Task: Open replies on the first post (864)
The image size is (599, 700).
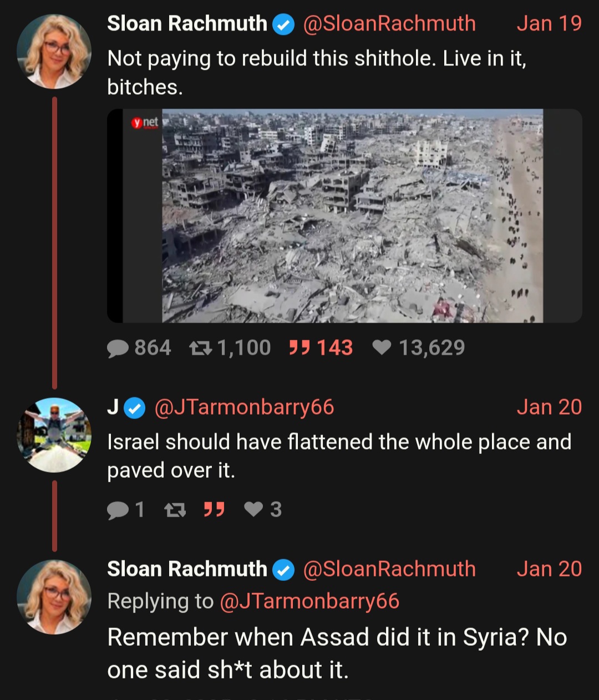Action: 139,348
